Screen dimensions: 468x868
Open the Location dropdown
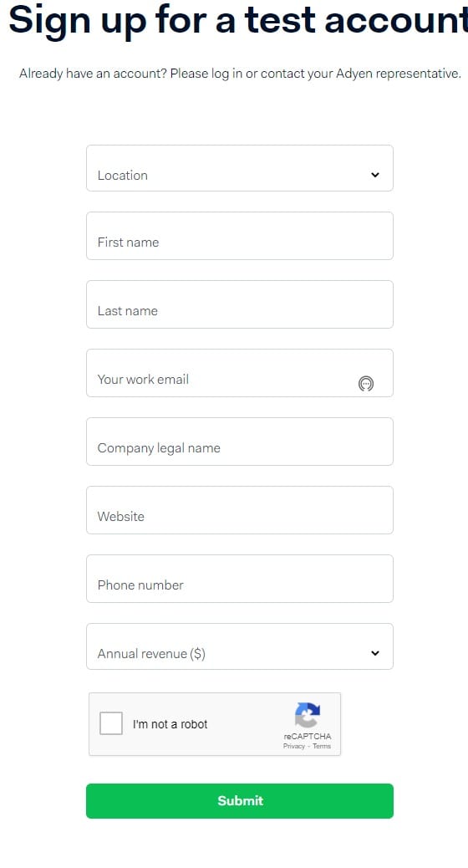240,168
